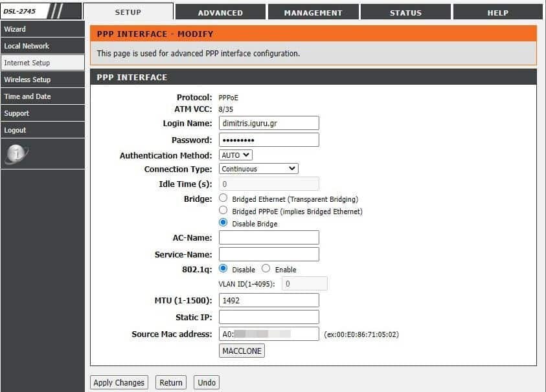
Task: Open the Time and Date page
Action: coord(30,96)
